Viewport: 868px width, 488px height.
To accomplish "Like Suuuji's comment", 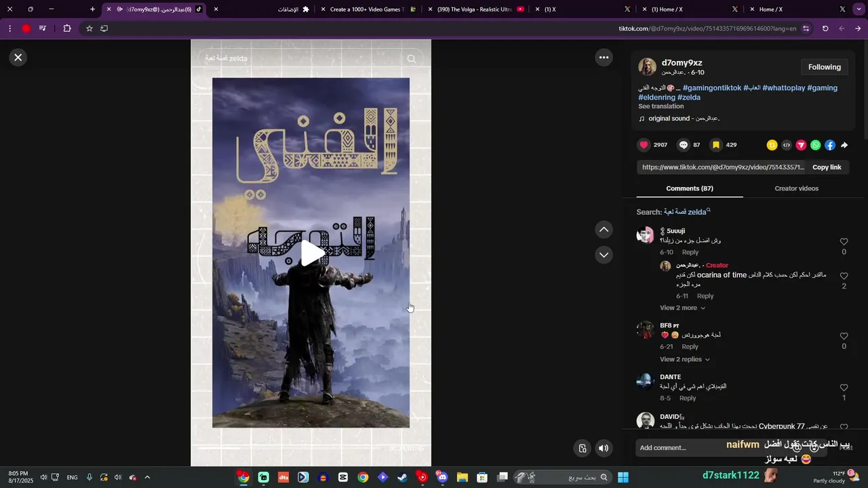I will point(844,242).
